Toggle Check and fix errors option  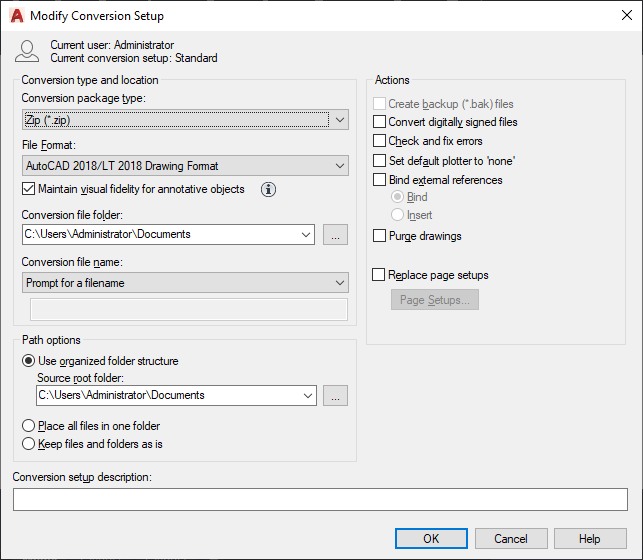click(380, 141)
